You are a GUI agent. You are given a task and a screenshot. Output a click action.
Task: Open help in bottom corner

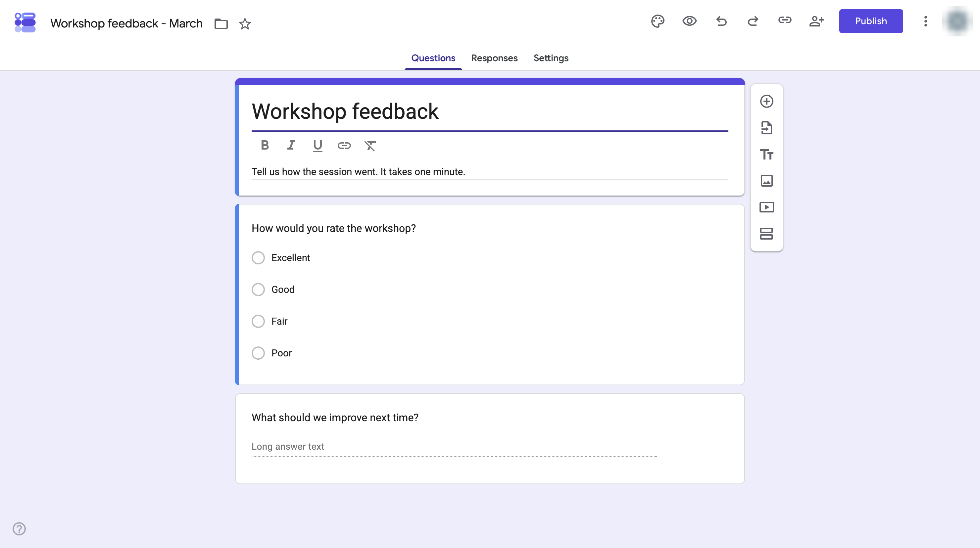click(x=19, y=528)
